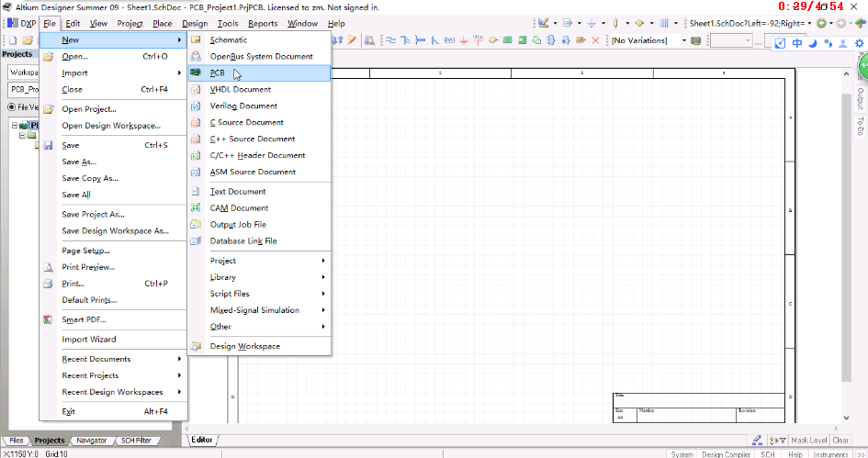Viewport: 868px width, 458px height.
Task: Switch to the Files panel tab
Action: tap(16, 441)
